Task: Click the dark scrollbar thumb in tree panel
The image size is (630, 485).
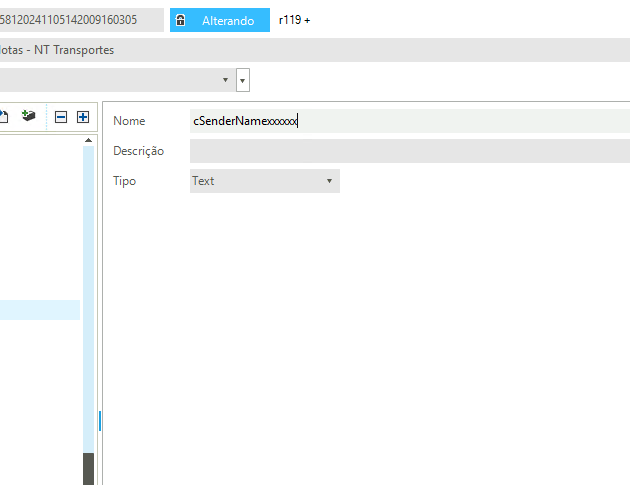Action: click(x=88, y=468)
